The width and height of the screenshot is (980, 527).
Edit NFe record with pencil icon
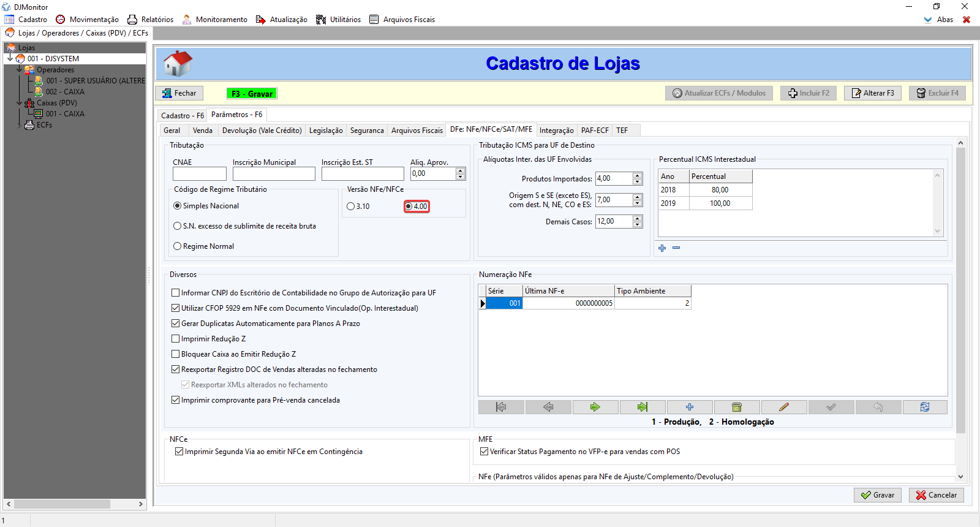[783, 407]
